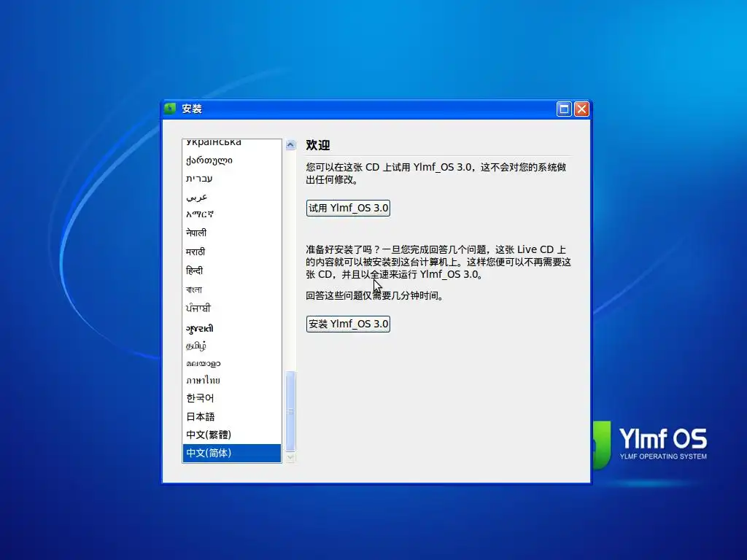
Task: Select Bengali বাংলা language entry
Action: click(231, 289)
